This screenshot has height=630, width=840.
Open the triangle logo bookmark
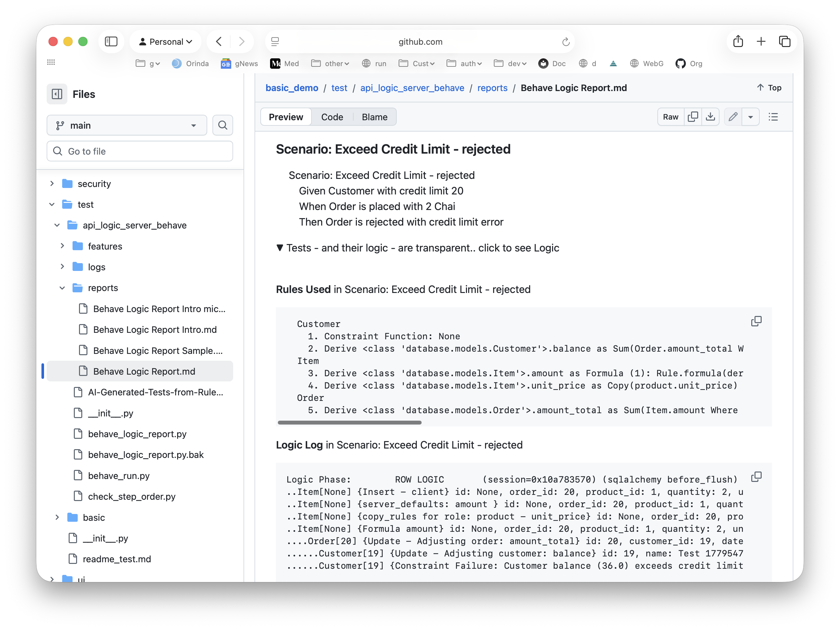(x=613, y=64)
